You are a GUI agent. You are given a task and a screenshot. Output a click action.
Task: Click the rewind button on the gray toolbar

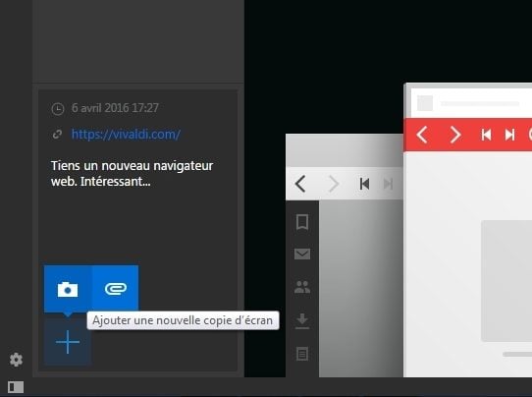pos(364,184)
